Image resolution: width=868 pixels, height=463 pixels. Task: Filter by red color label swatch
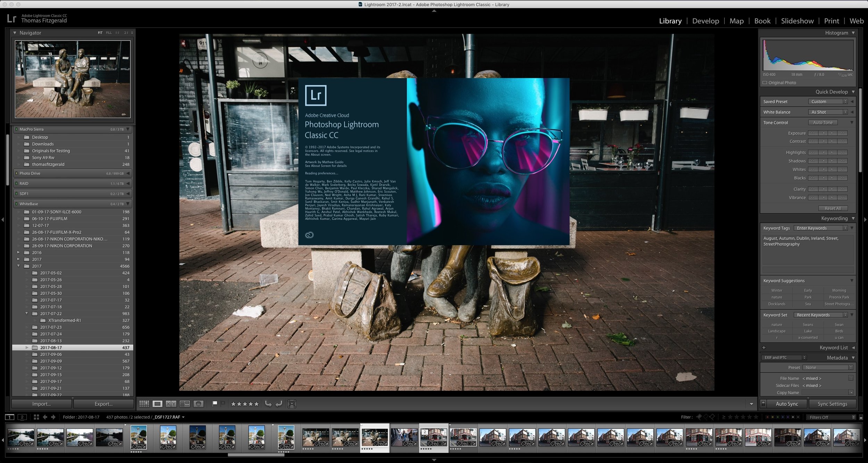(x=767, y=417)
